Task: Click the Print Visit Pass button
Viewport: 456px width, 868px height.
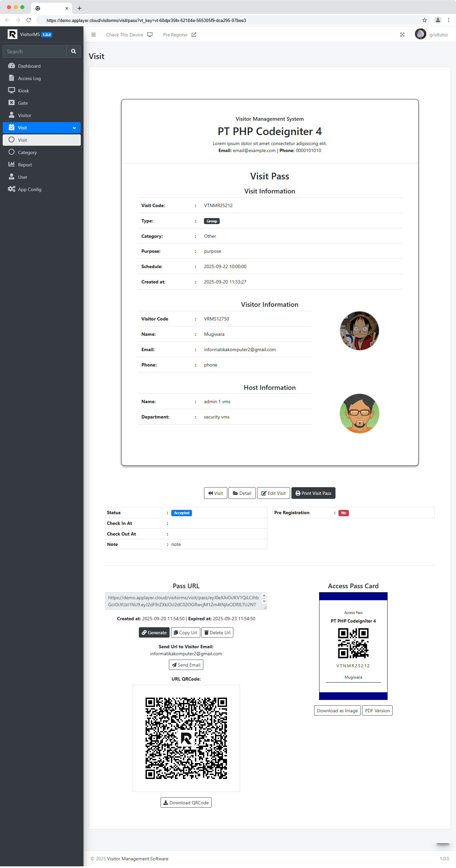Action: point(313,493)
